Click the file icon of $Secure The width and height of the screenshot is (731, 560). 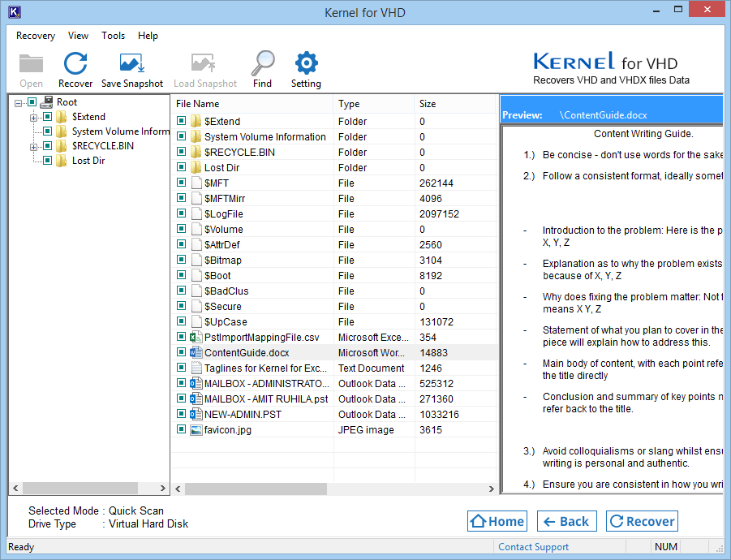(196, 306)
